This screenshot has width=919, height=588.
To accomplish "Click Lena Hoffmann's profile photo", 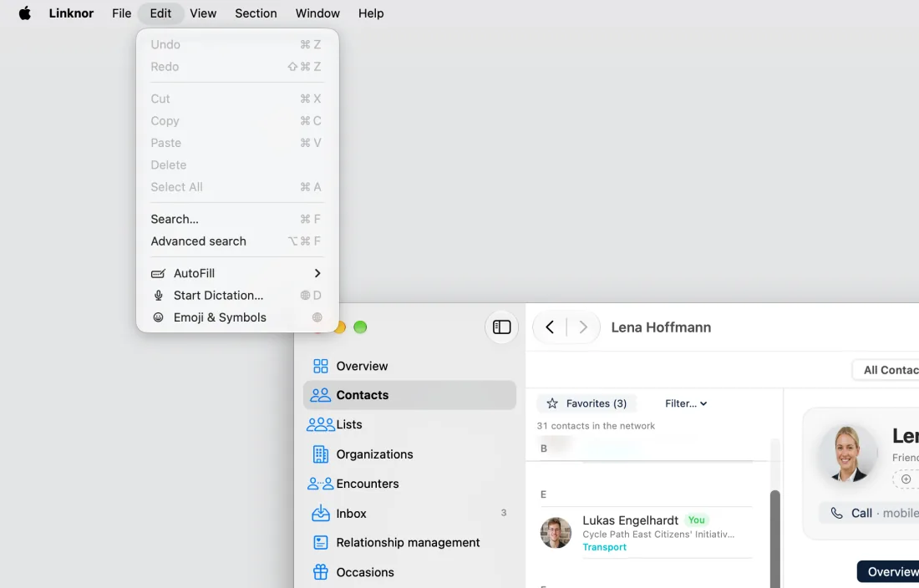I will pos(847,454).
